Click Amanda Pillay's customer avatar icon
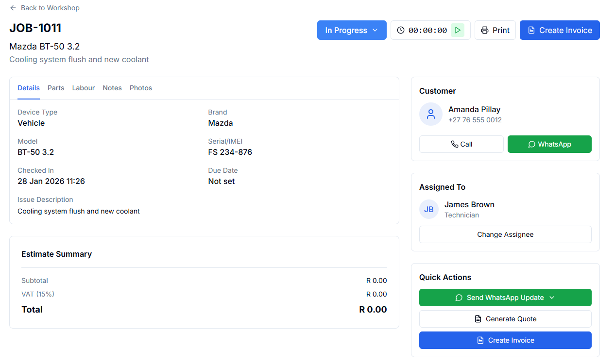The width and height of the screenshot is (615, 364). [x=430, y=114]
